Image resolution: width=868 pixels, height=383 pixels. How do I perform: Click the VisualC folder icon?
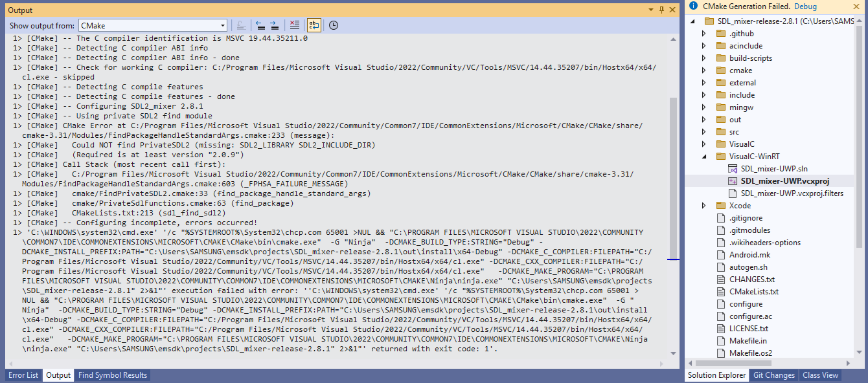click(721, 144)
